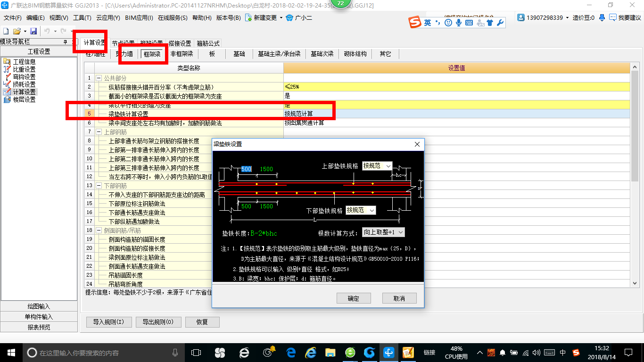Close the 梁垫铁设置 dialog
Image resolution: width=644 pixels, height=362 pixels.
click(x=417, y=144)
